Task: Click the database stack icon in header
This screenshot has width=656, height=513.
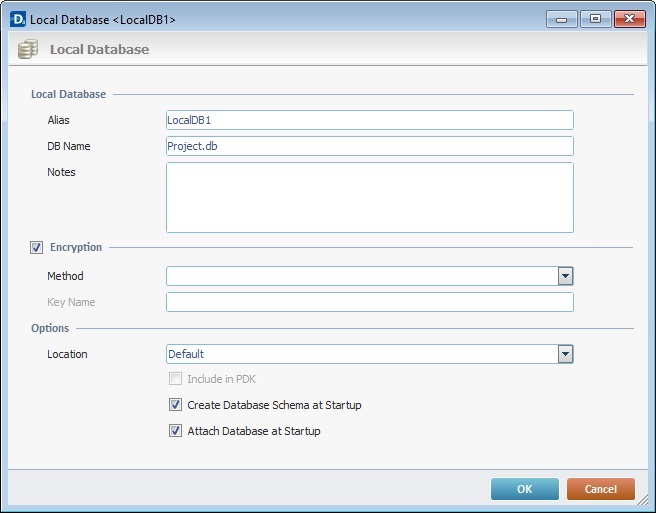Action: pos(28,49)
